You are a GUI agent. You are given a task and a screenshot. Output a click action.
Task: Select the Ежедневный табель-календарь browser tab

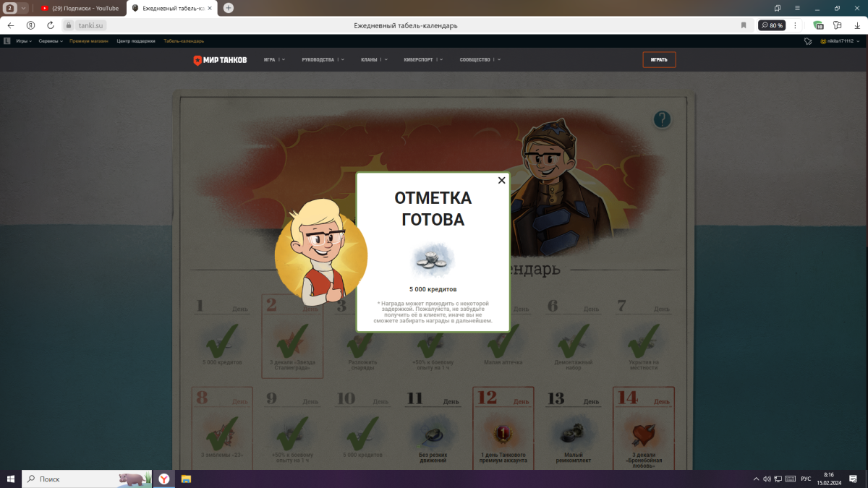click(x=171, y=8)
